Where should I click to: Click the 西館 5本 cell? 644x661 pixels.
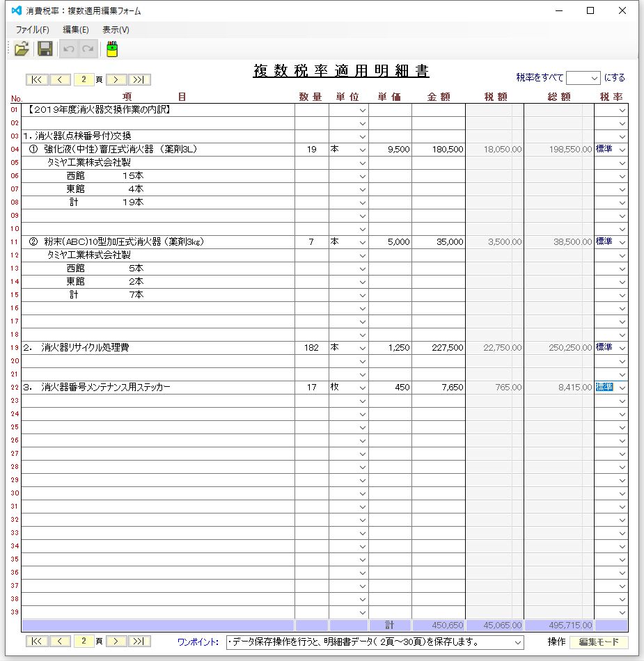(x=158, y=269)
